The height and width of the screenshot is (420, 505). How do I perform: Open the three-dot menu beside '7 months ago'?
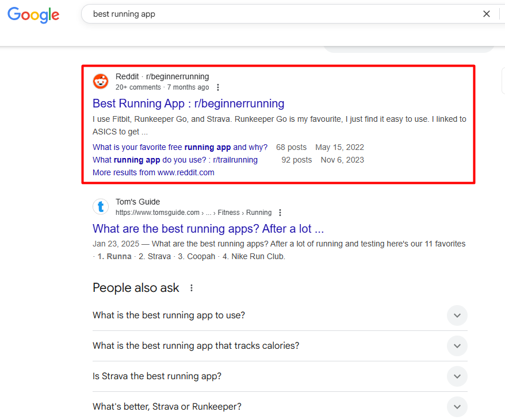(x=218, y=87)
